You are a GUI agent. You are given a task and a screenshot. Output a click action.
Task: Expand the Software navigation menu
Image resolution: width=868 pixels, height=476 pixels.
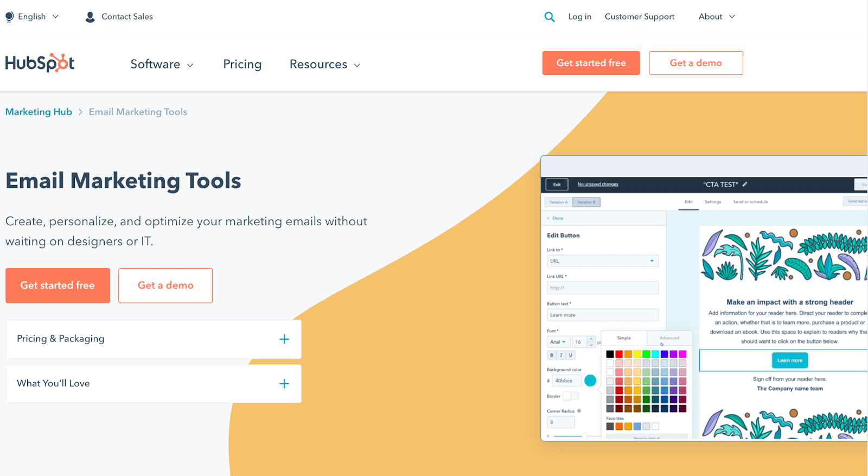coord(162,64)
